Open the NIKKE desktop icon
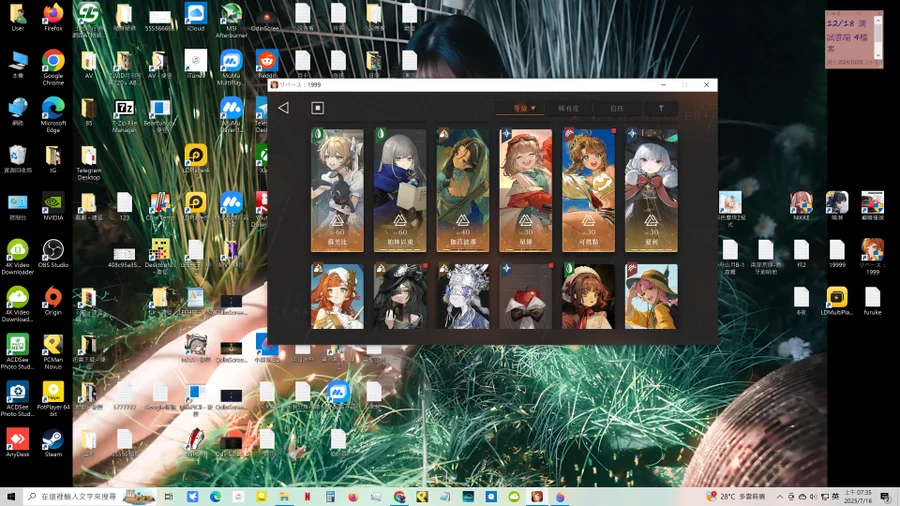 pos(801,207)
